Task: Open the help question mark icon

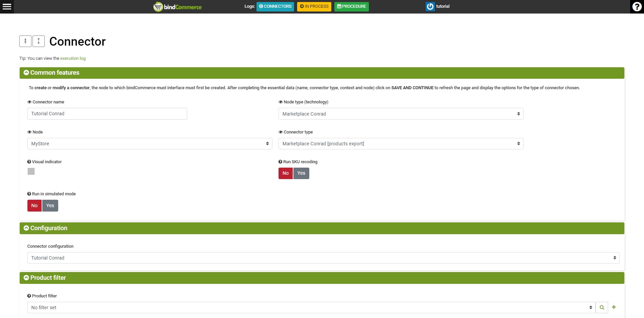Action: [x=637, y=6]
